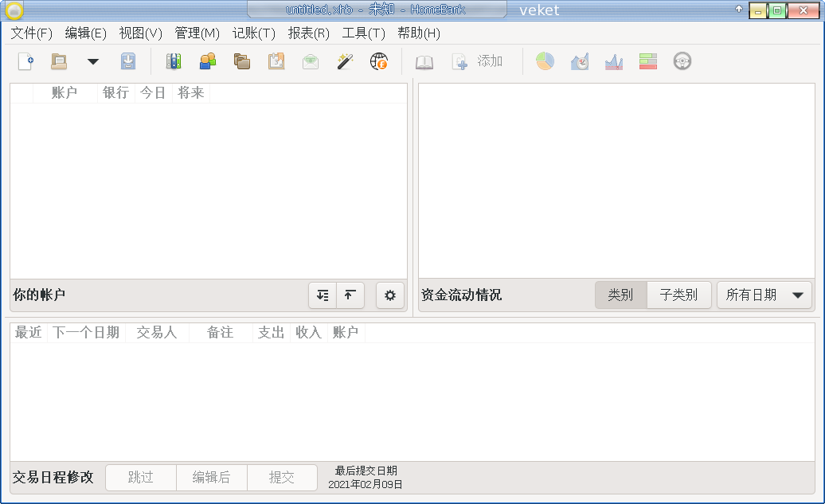Viewport: 825px width, 504px height.
Task: Select the 2021年02月09日 last posted date text
Action: click(x=366, y=485)
